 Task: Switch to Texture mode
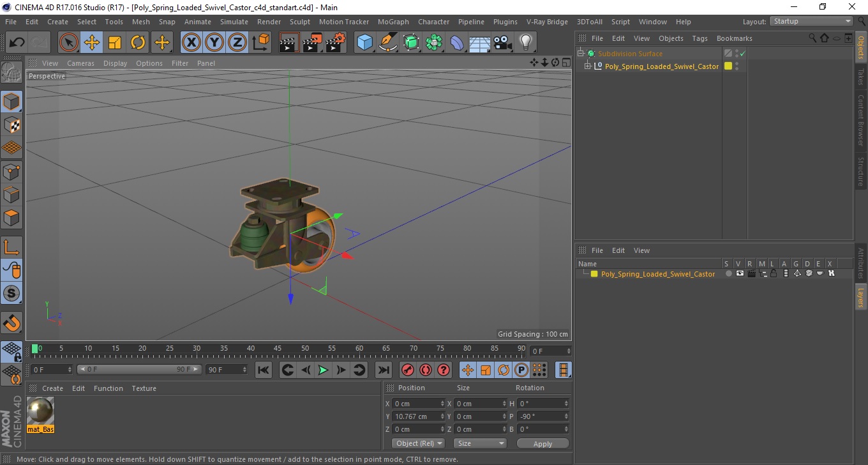point(11,125)
